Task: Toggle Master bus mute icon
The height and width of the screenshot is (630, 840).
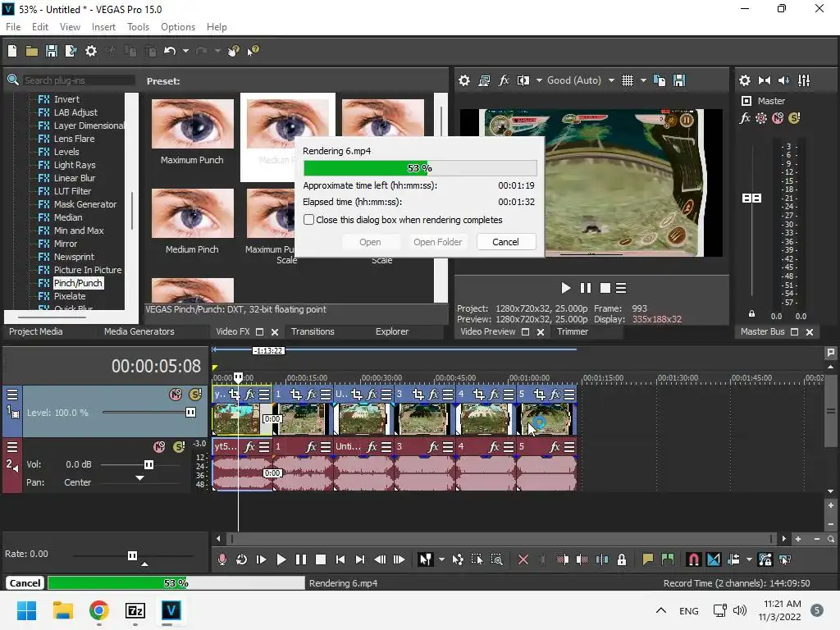Action: point(778,118)
